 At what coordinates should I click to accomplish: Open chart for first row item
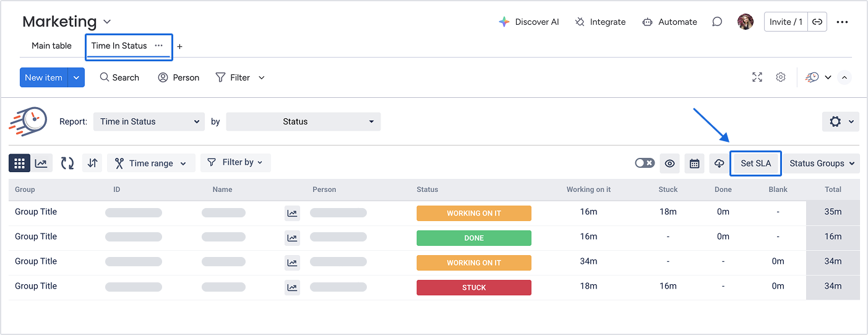(x=292, y=214)
